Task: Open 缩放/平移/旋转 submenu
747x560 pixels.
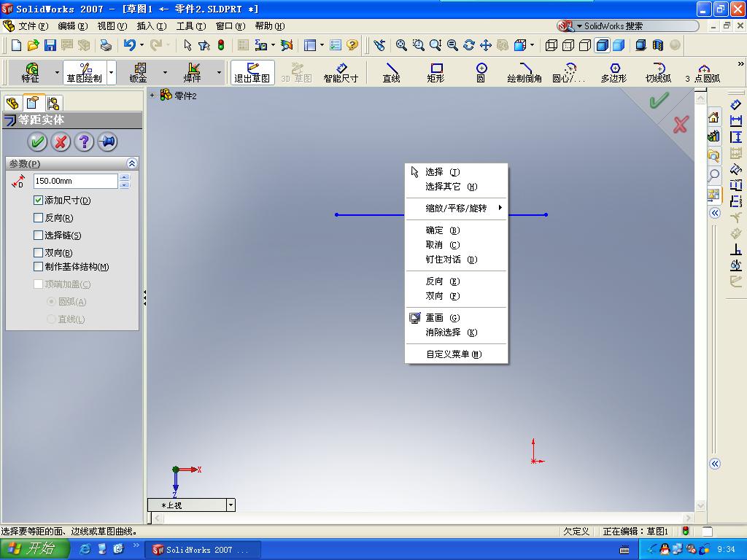Action: (x=457, y=209)
